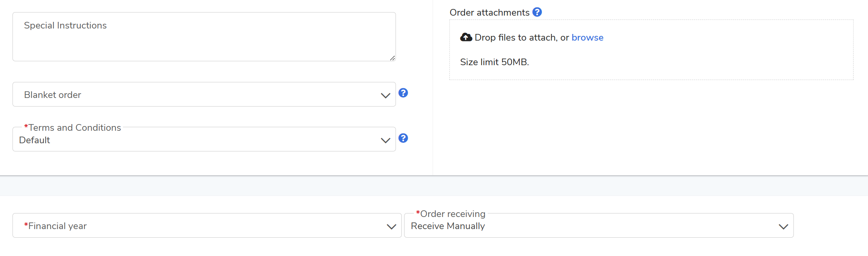868x256 pixels.
Task: Click the Blanket order chevron arrow
Action: (385, 95)
